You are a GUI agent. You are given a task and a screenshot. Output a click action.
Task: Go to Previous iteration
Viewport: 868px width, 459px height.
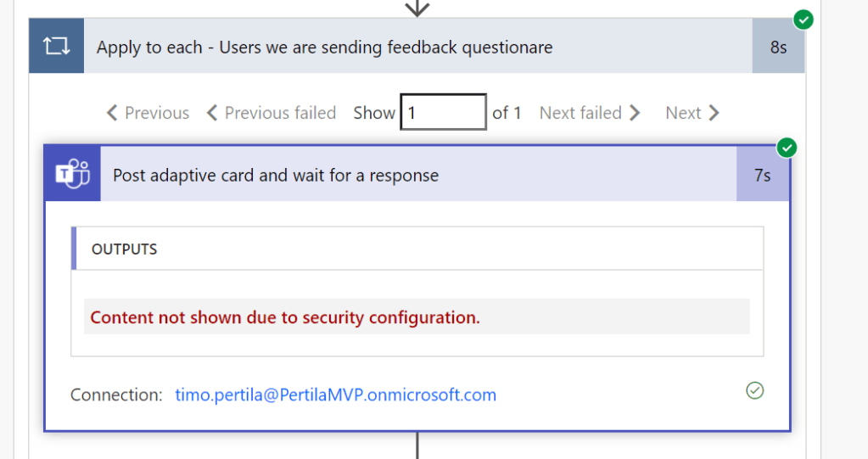[156, 113]
